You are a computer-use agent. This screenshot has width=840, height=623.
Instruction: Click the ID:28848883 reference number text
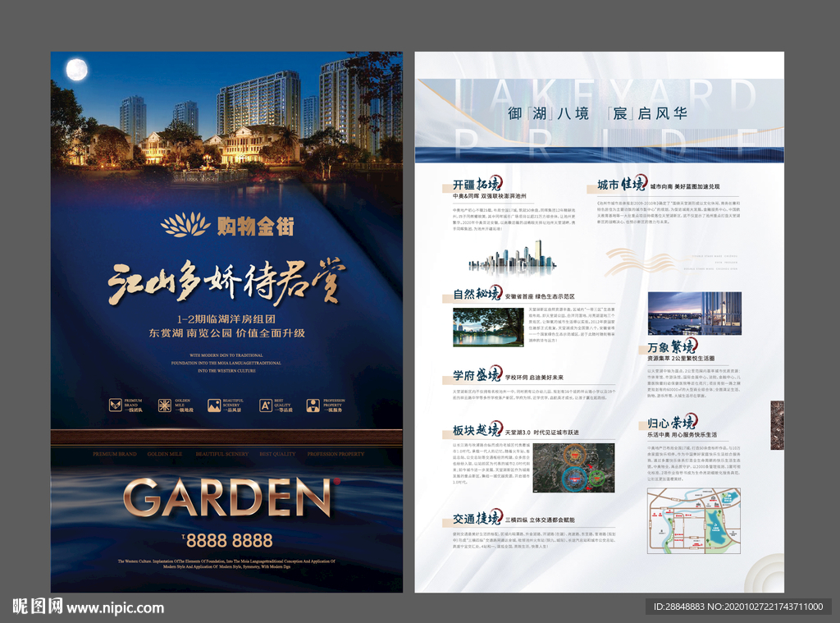click(678, 607)
